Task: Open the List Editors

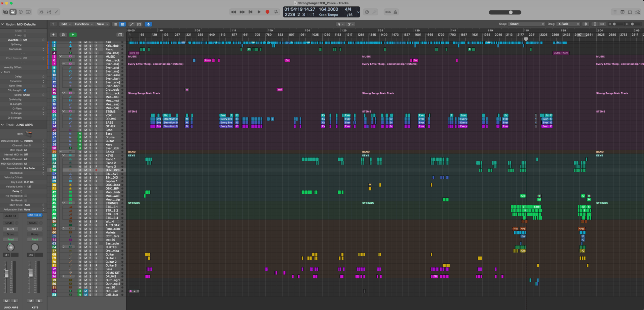Action: (x=614, y=12)
